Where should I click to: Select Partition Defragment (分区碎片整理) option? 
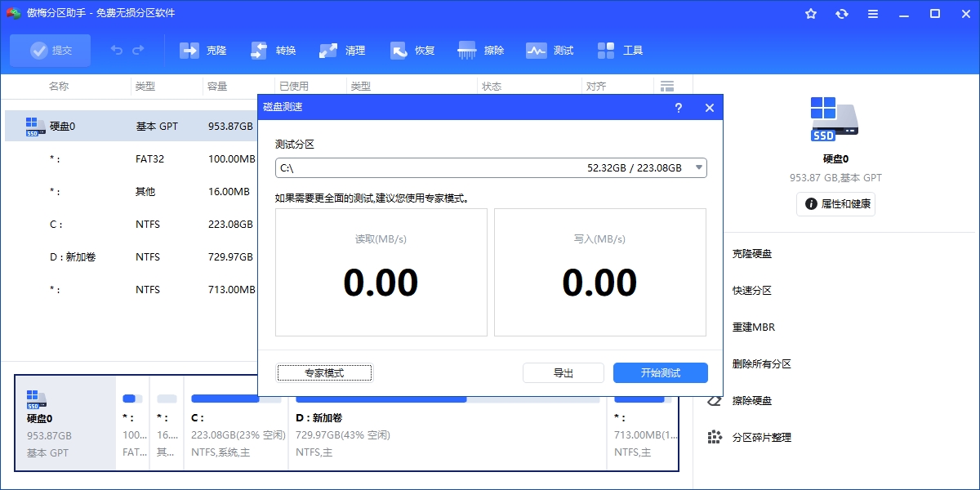[x=761, y=438]
